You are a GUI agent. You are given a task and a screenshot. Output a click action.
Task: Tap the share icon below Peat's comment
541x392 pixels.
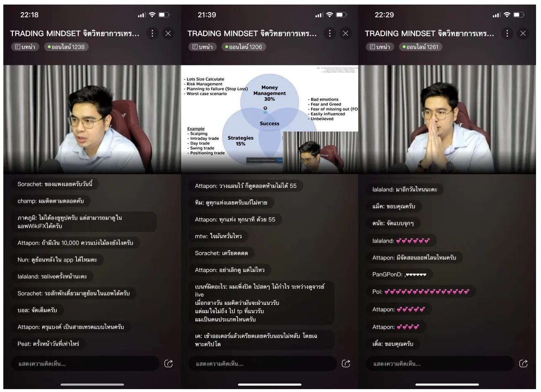[x=169, y=364]
